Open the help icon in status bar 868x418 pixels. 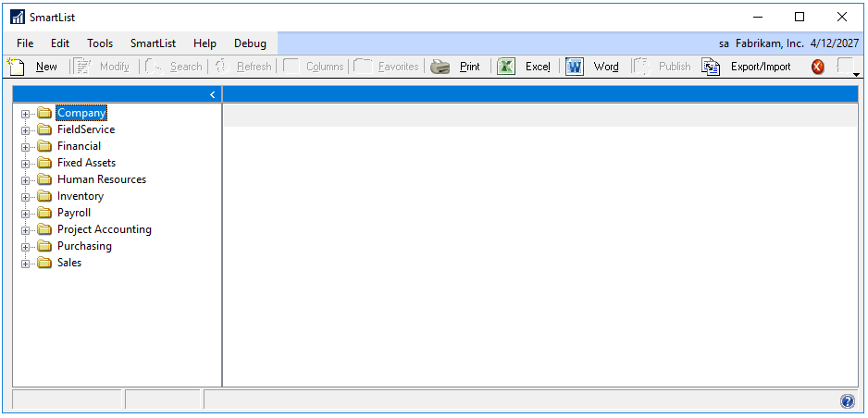(x=847, y=400)
